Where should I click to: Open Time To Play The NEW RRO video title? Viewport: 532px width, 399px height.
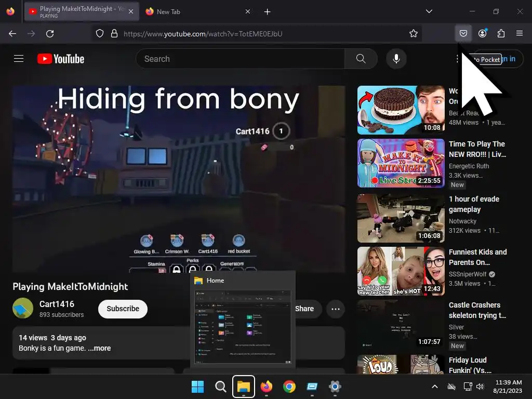477,149
